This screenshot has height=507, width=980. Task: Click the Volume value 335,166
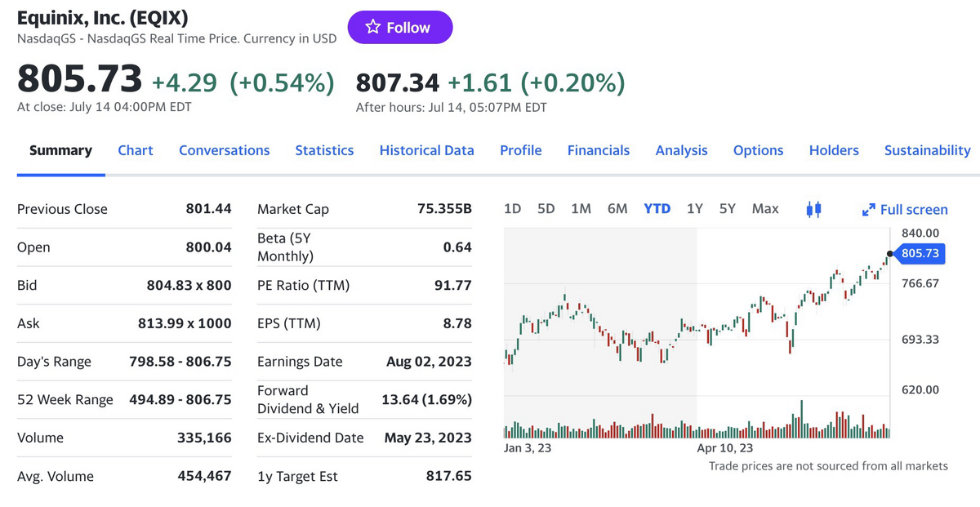[x=205, y=438]
